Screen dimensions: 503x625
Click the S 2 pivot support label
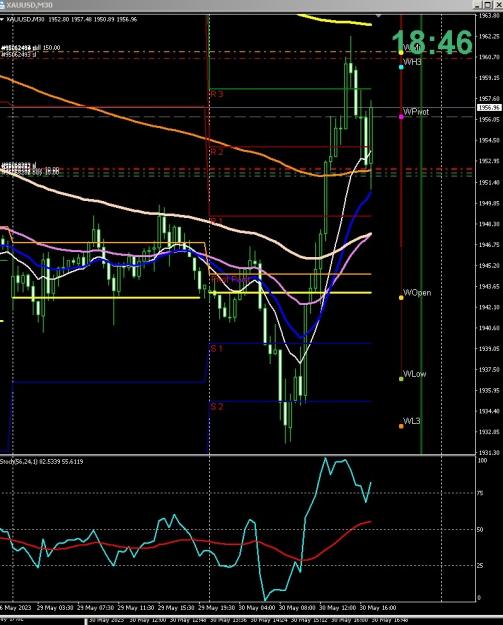[217, 407]
